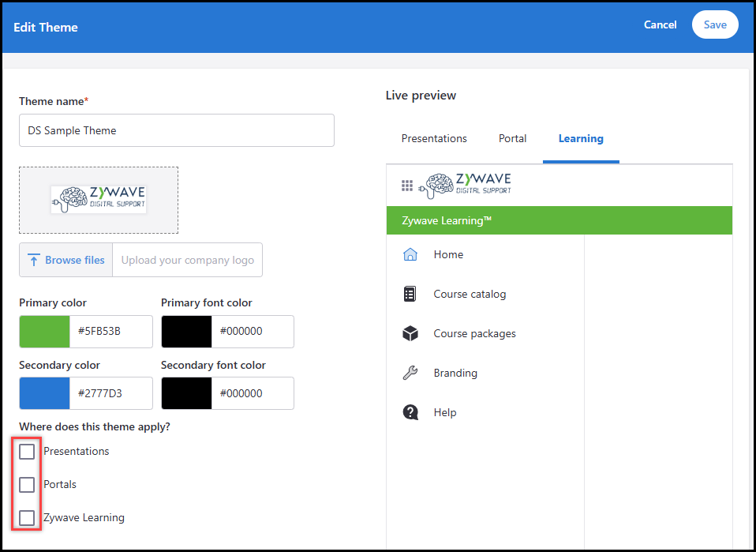Click the Branding wrench icon
756x552 pixels.
[410, 373]
